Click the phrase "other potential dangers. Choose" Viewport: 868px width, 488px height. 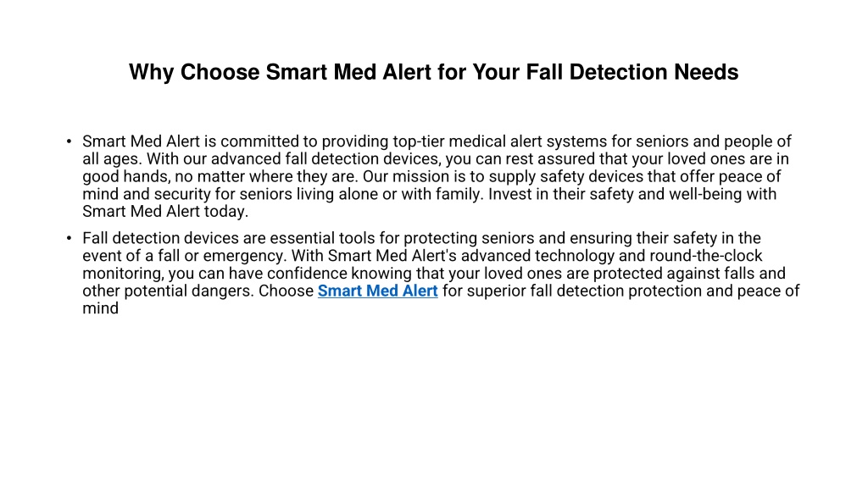tap(198, 291)
